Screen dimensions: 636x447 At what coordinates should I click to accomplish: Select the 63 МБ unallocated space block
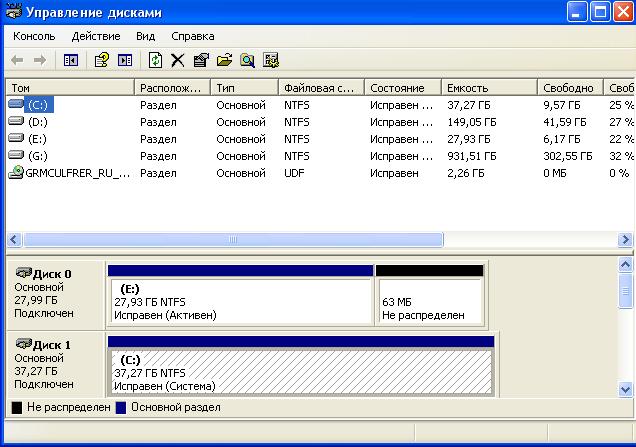point(429,301)
